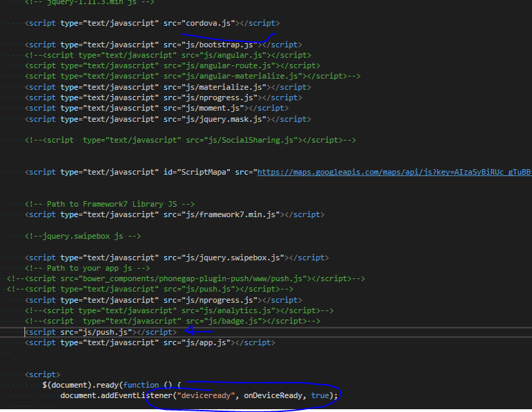The image size is (532, 412).
Task: Click the "js/moment.js" script line
Action: [x=157, y=108]
